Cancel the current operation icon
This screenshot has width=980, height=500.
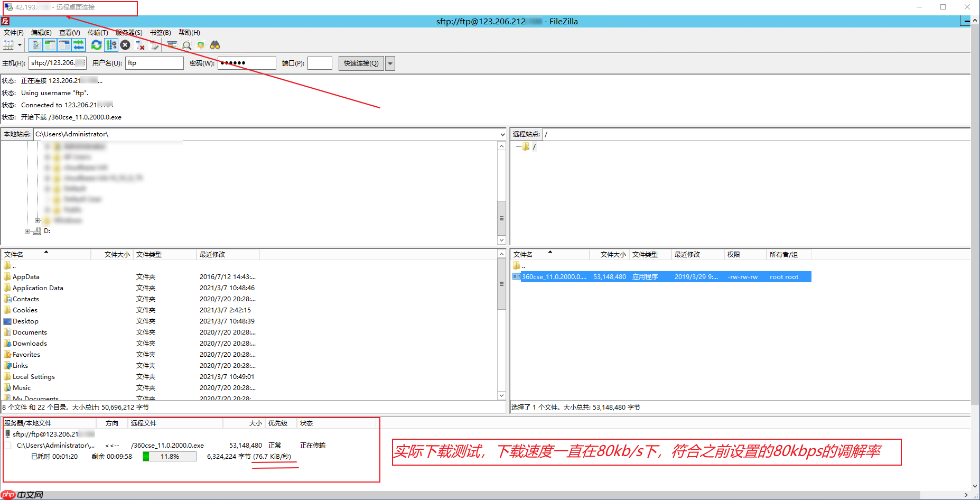pyautogui.click(x=125, y=45)
